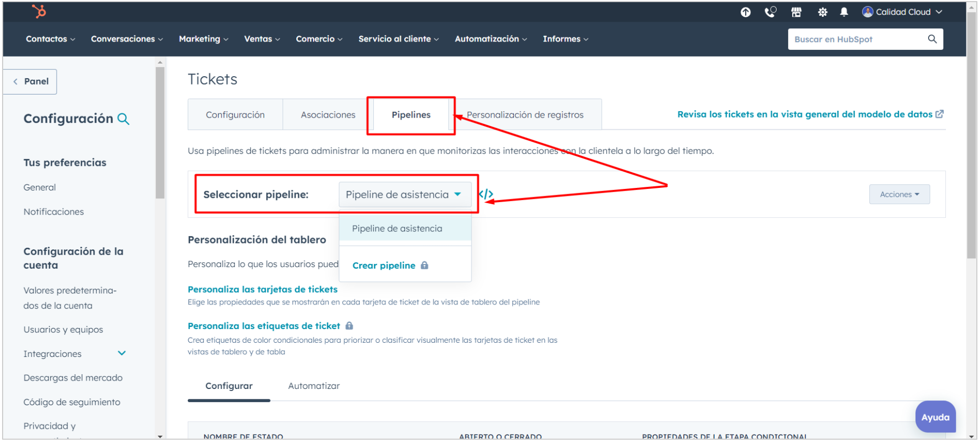Viewport: 980px width, 443px height.
Task: Click the Ayuda help button
Action: pyautogui.click(x=935, y=417)
